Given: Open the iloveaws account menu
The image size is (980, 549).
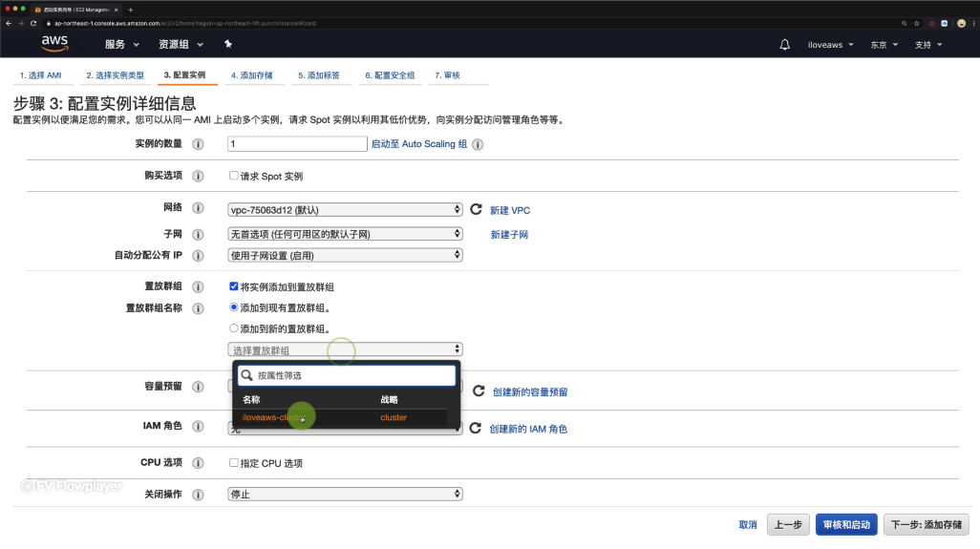Looking at the screenshot, I should pyautogui.click(x=831, y=45).
